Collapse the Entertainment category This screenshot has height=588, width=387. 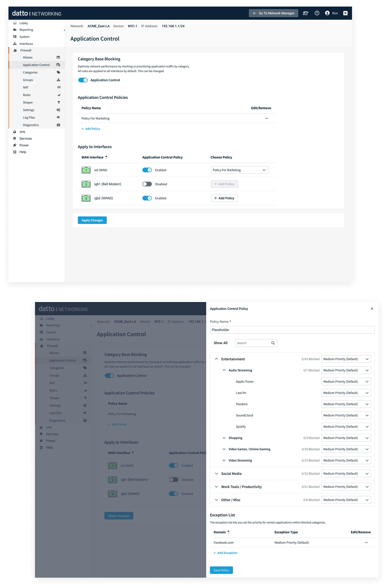click(217, 359)
